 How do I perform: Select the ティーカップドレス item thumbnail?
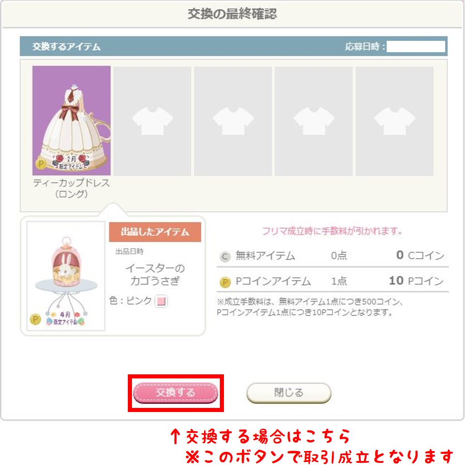pyautogui.click(x=72, y=121)
